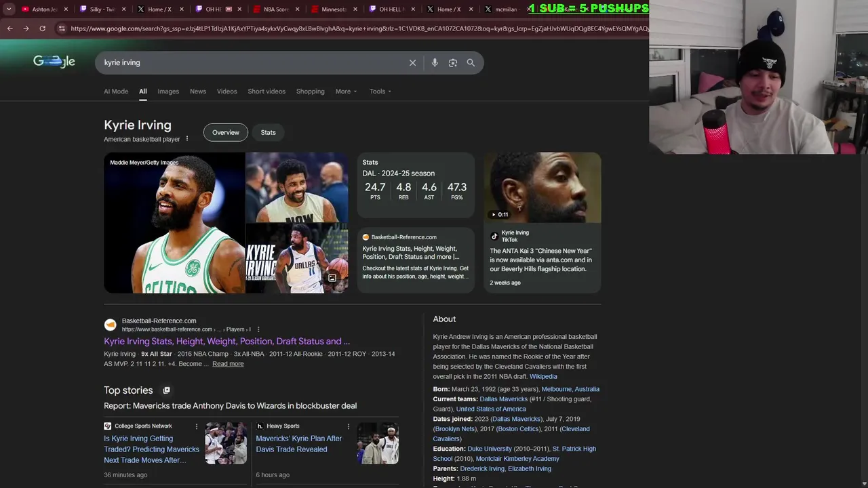
Task: Open the ANTA Kai 3 TikTok post
Action: (541, 260)
